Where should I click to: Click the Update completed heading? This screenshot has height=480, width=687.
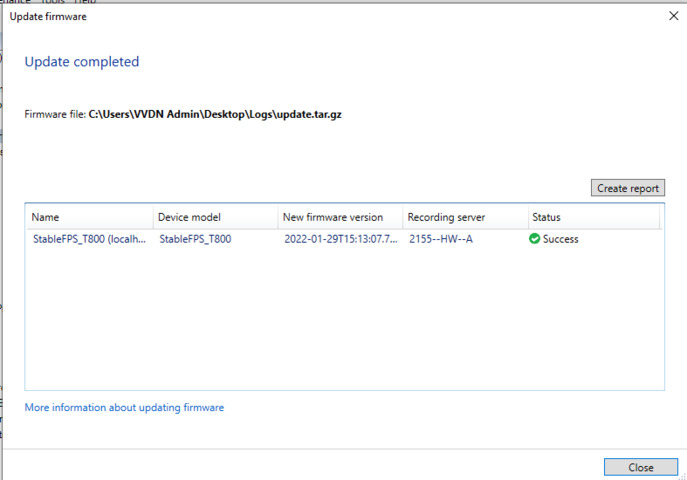(82, 62)
